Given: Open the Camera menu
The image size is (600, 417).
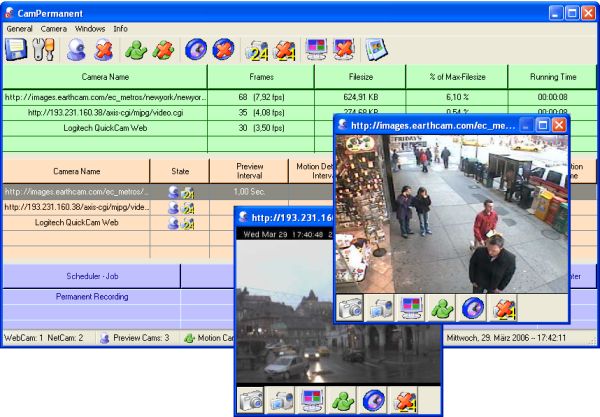Looking at the screenshot, I should coord(54,29).
